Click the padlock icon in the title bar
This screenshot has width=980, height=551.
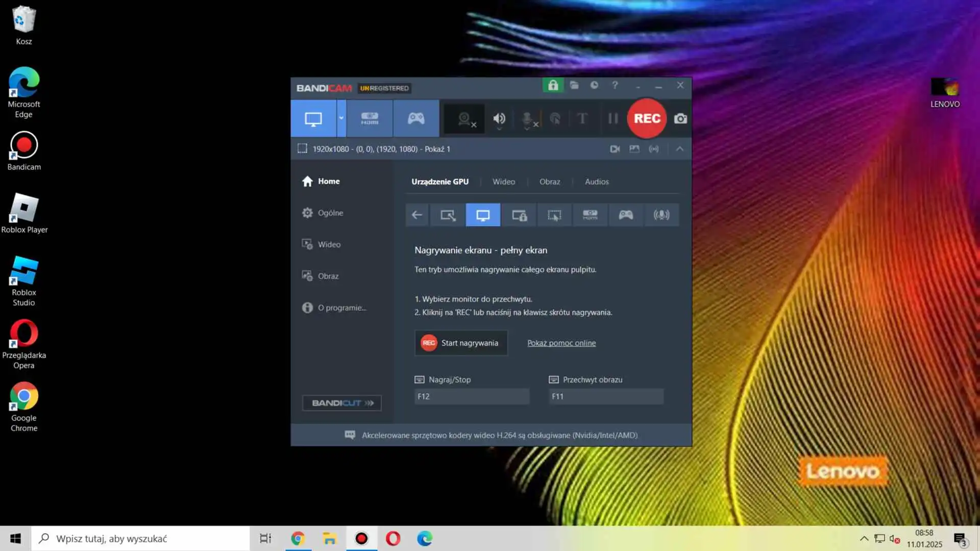[553, 85]
